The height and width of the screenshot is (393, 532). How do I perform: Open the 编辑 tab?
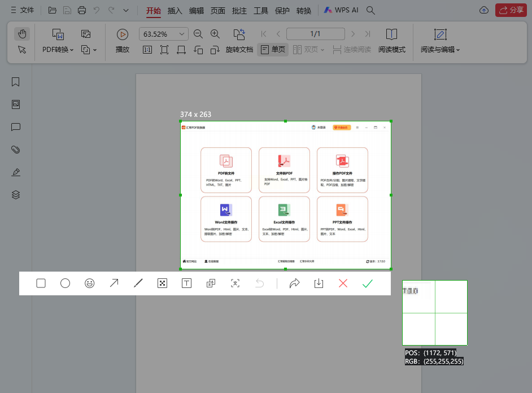point(197,11)
